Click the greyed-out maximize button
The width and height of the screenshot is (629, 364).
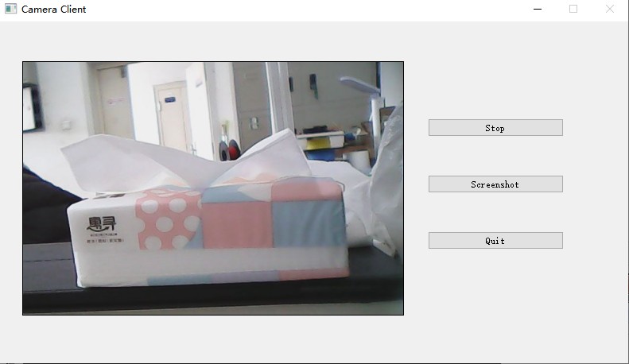tap(573, 9)
